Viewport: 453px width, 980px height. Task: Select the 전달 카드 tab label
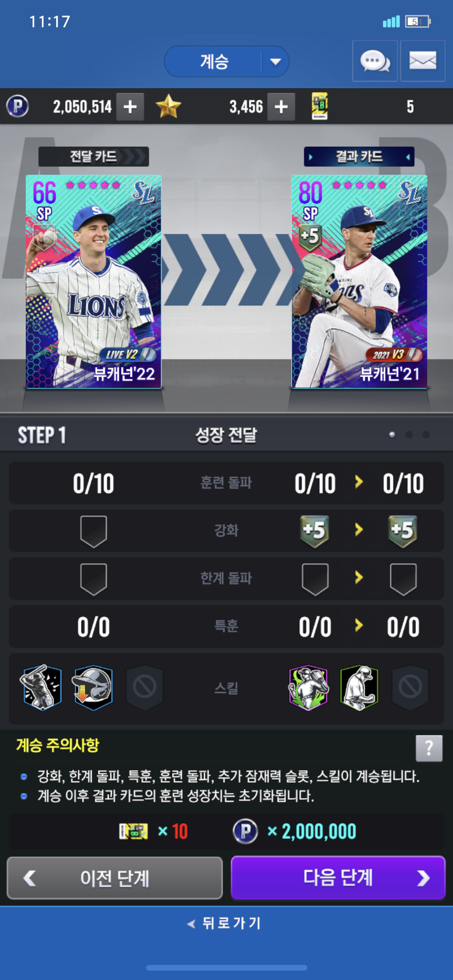[93, 156]
